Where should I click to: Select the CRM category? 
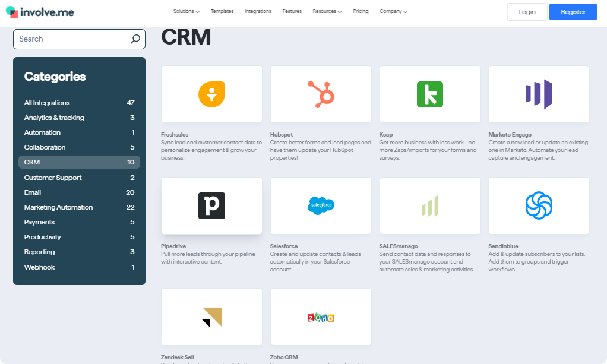(79, 162)
